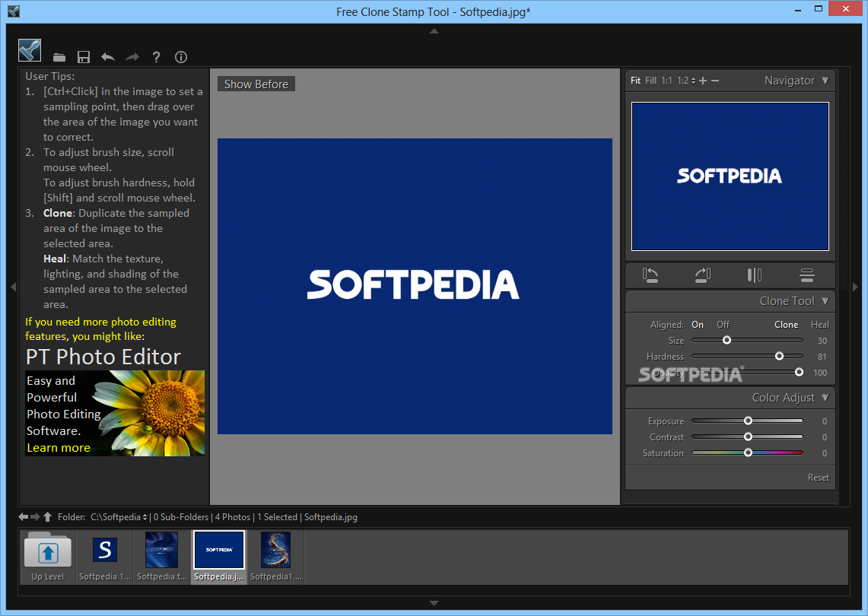This screenshot has height=616, width=868.
Task: Save the image with the floppy disk icon
Action: [84, 57]
